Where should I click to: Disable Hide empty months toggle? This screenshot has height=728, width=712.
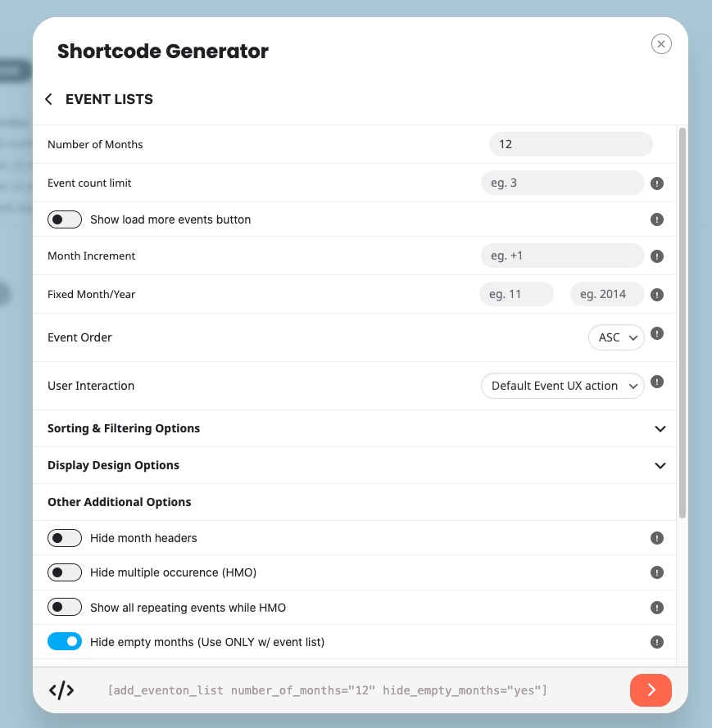pos(65,642)
